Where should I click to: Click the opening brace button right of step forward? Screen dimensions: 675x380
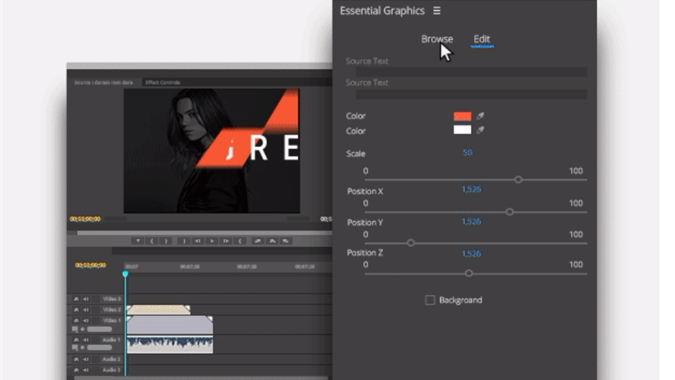(240, 241)
